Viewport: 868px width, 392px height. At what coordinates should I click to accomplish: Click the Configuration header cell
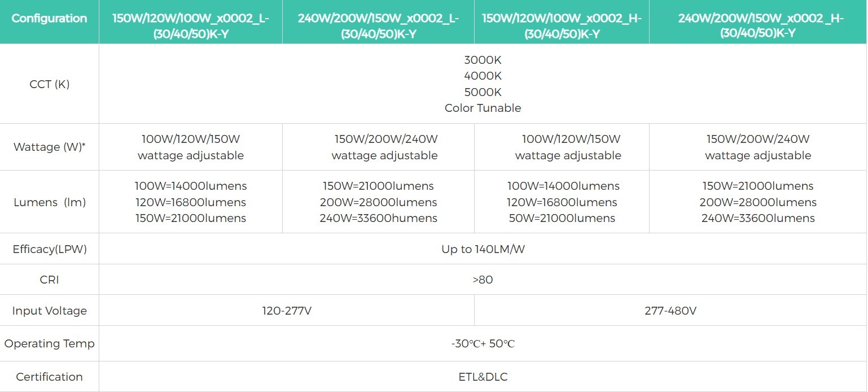click(49, 19)
